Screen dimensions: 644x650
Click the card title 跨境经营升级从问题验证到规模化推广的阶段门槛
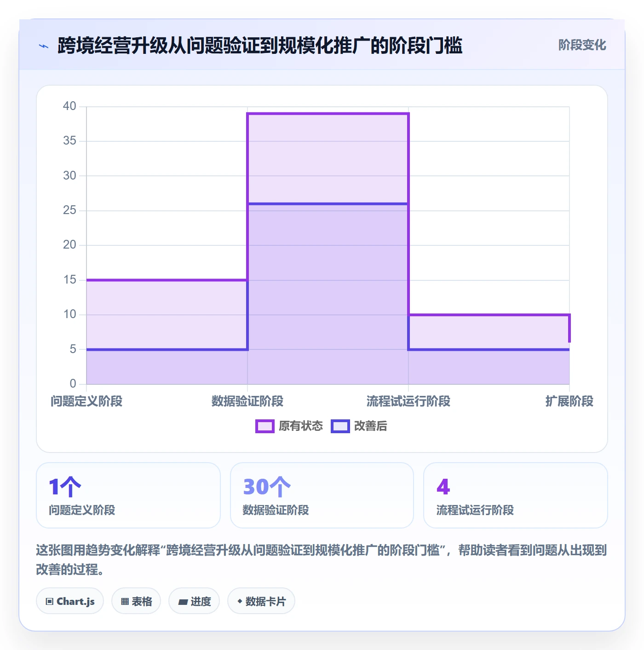click(260, 46)
